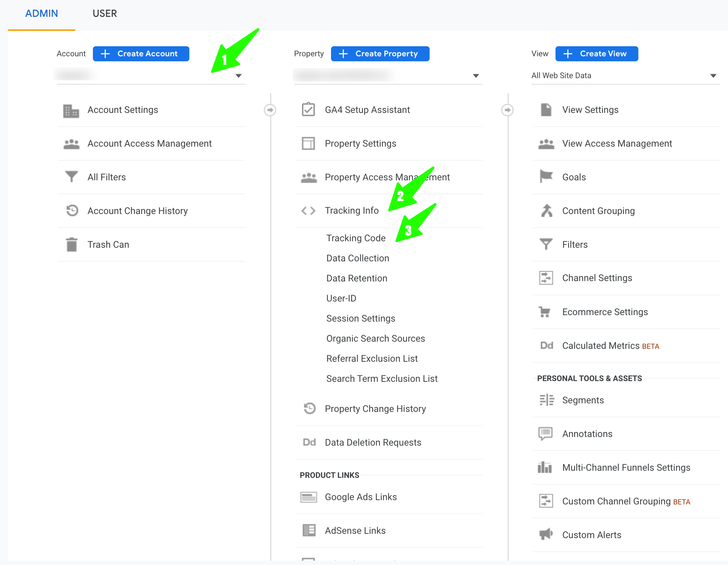Open the All Web Site Data view dropdown
Screen dimensions: 728x565
click(x=713, y=76)
